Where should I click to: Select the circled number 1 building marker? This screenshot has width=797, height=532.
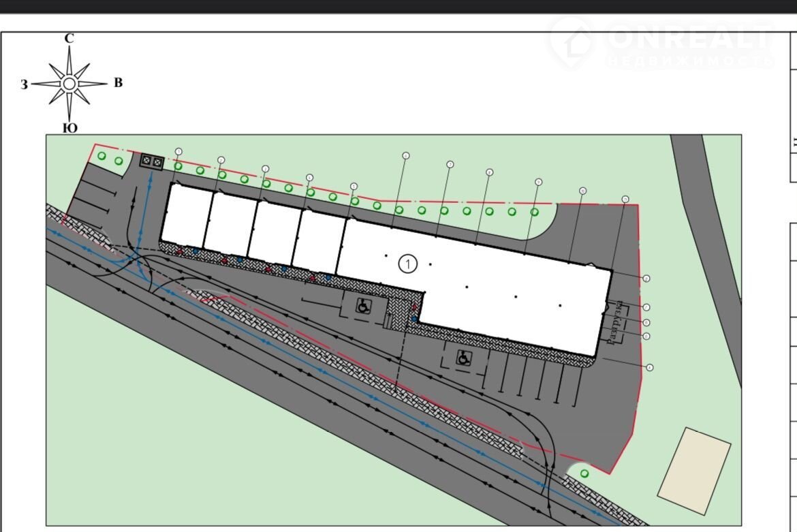(407, 264)
